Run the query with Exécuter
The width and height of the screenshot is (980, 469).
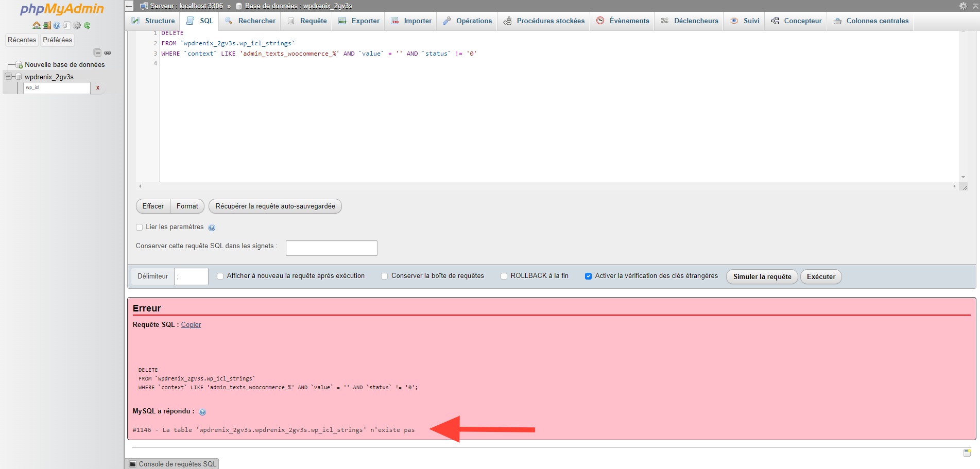(821, 277)
